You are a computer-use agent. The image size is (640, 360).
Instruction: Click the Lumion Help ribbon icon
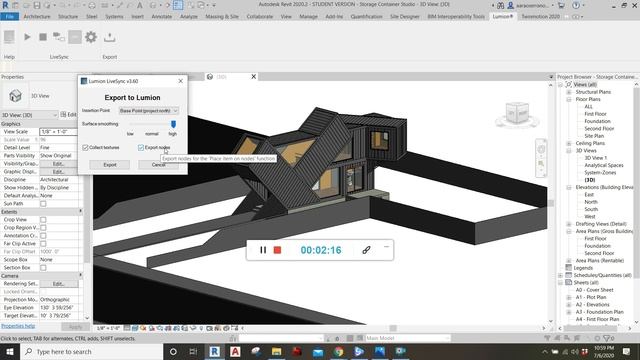(9, 37)
